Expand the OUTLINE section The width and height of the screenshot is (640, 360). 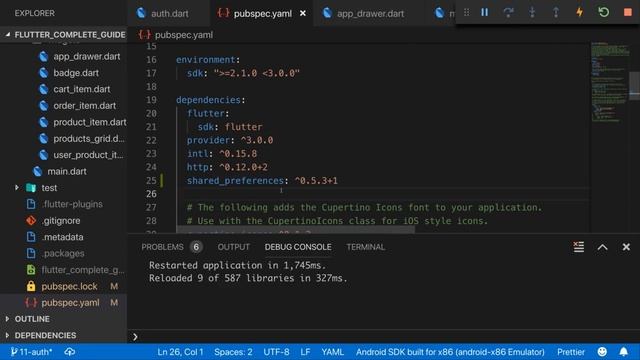(64, 319)
